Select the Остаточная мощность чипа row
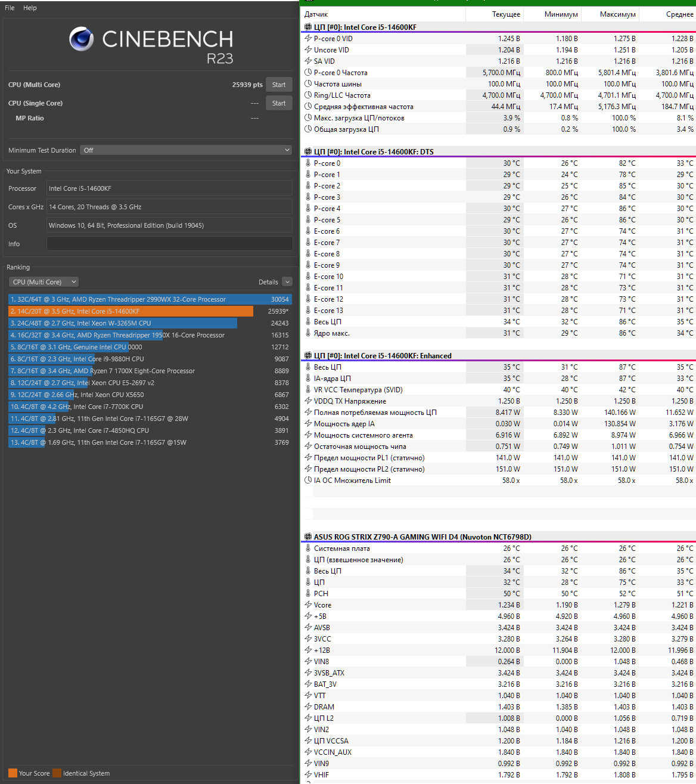The image size is (696, 784). point(499,446)
